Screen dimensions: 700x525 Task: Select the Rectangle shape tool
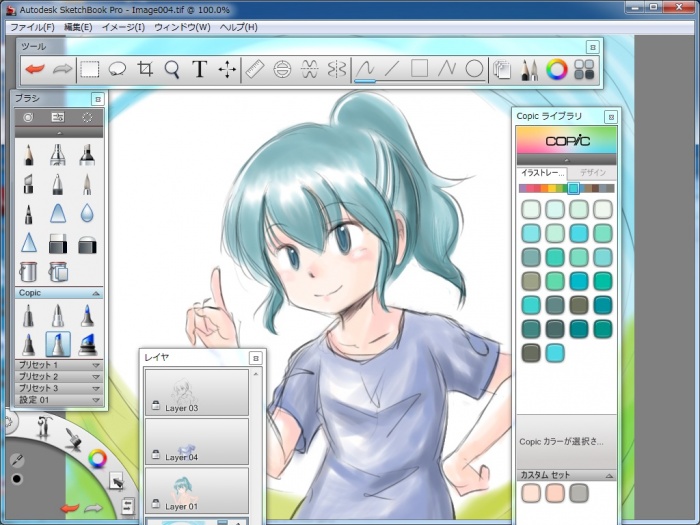420,69
